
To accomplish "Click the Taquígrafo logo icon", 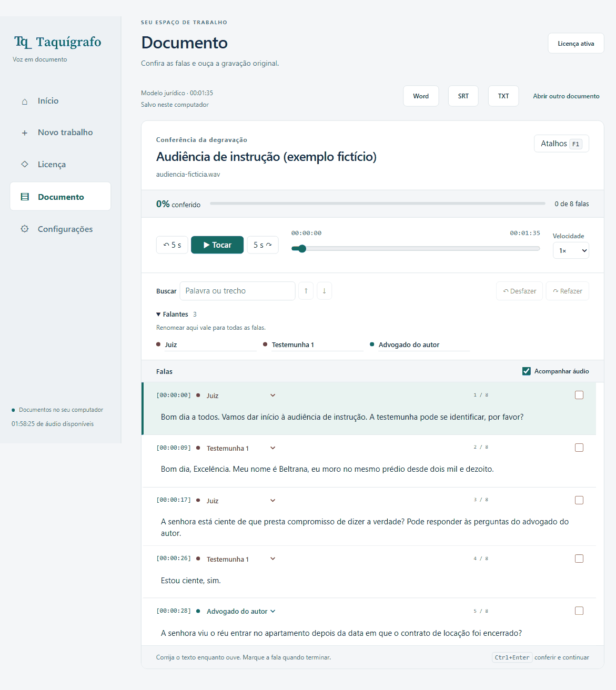I will 23,42.
